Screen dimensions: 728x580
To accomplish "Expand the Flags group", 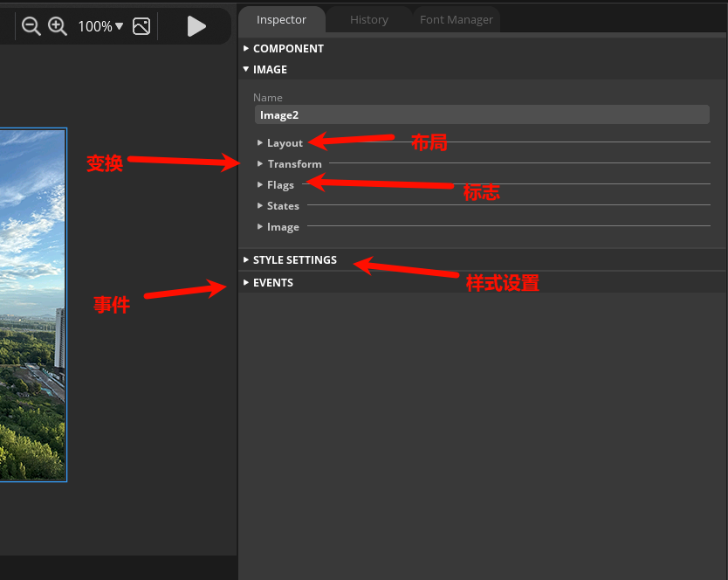I will point(276,185).
